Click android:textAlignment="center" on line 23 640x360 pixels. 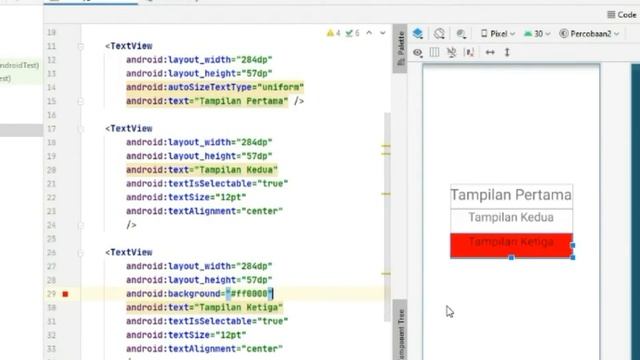click(x=204, y=211)
